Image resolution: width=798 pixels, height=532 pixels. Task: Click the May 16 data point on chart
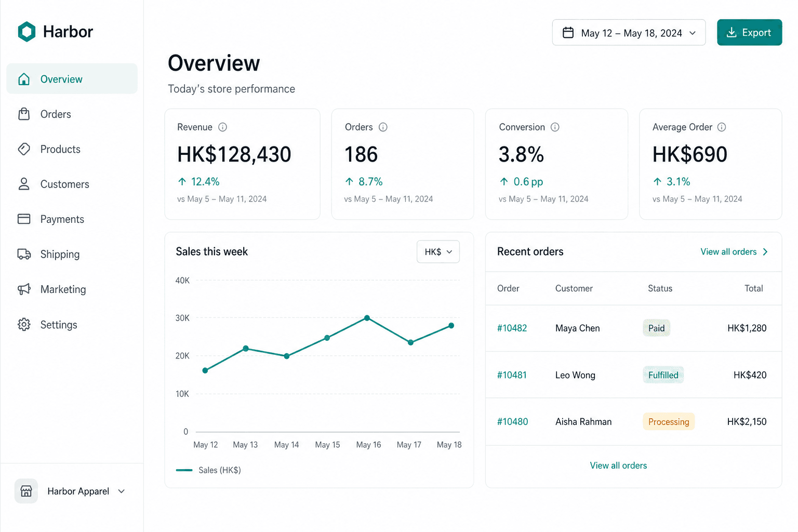click(367, 318)
